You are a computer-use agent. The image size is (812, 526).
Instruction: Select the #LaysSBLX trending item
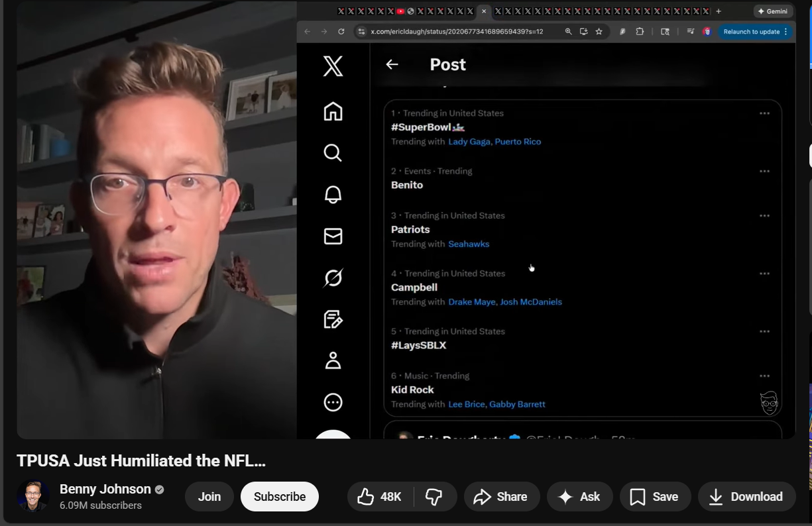pyautogui.click(x=418, y=345)
